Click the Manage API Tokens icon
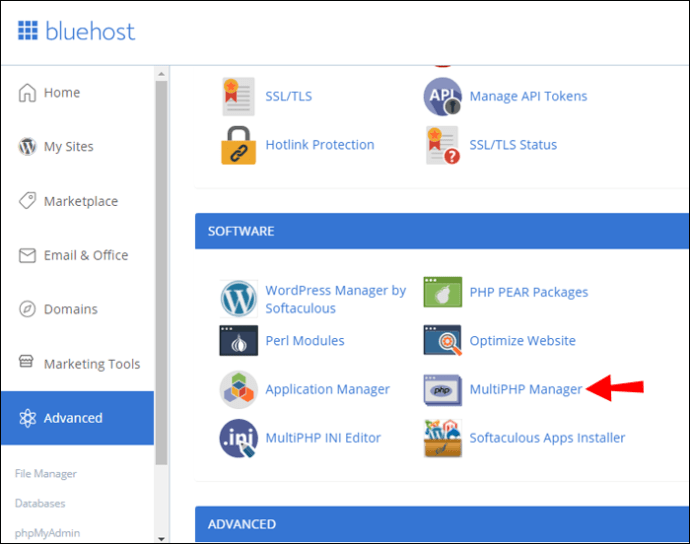The image size is (690, 544). click(443, 97)
